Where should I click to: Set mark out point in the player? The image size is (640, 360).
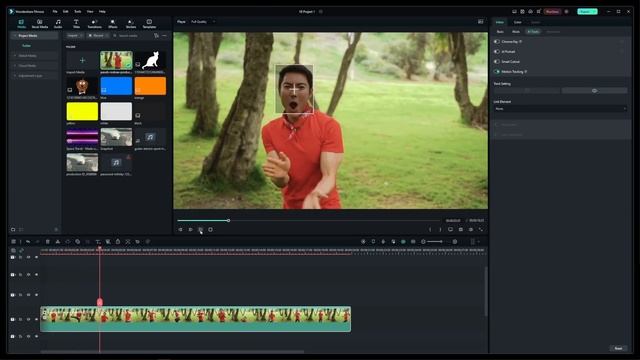tap(440, 229)
